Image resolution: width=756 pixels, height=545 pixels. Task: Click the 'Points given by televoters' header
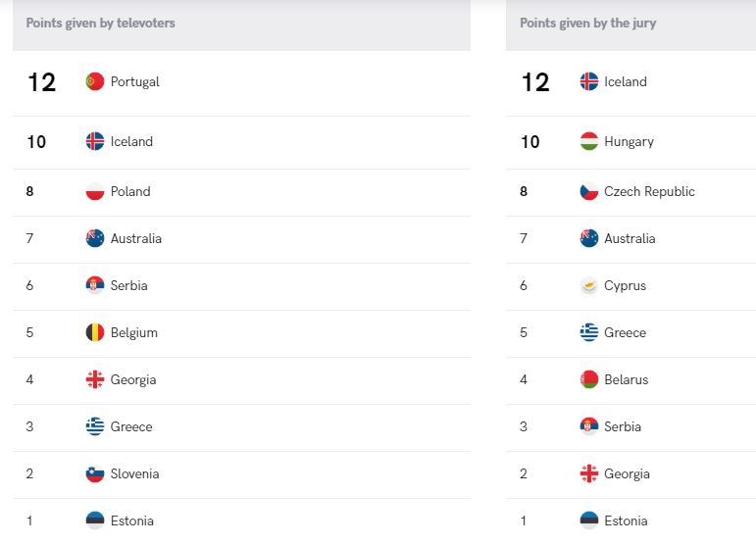click(100, 24)
